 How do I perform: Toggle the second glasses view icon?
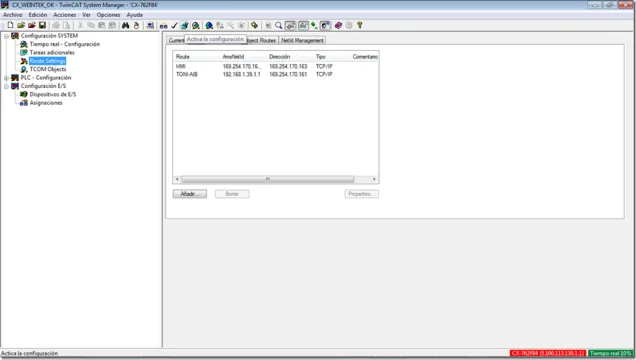(x=303, y=25)
